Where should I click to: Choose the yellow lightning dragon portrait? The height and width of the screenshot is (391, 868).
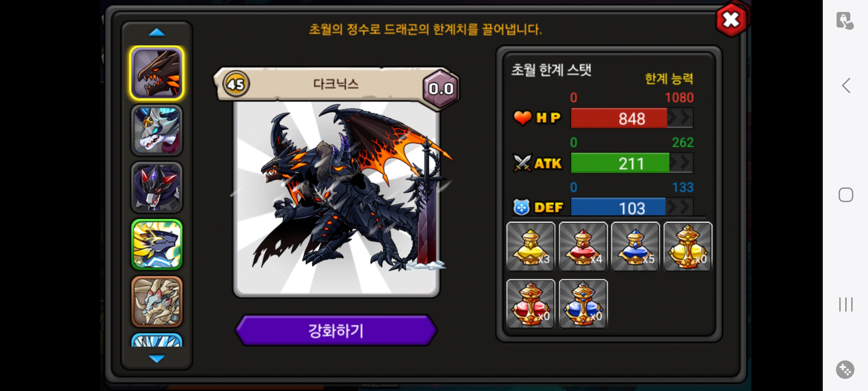point(157,244)
